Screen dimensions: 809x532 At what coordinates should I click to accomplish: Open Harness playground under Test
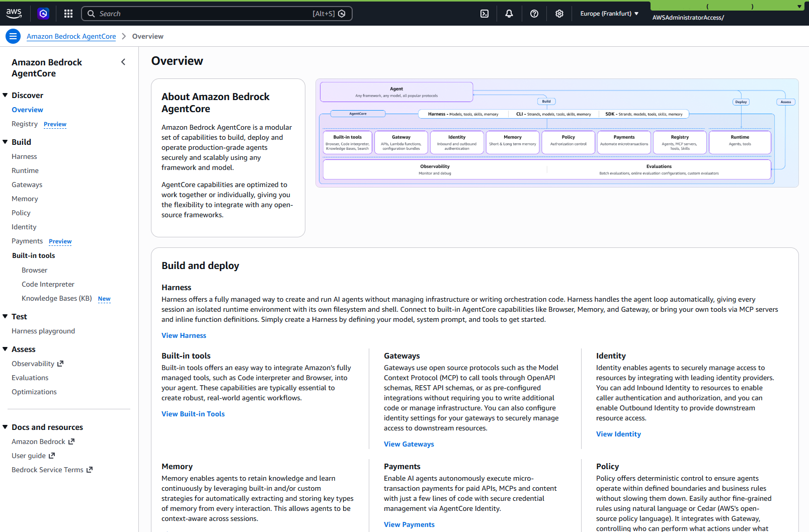(43, 331)
